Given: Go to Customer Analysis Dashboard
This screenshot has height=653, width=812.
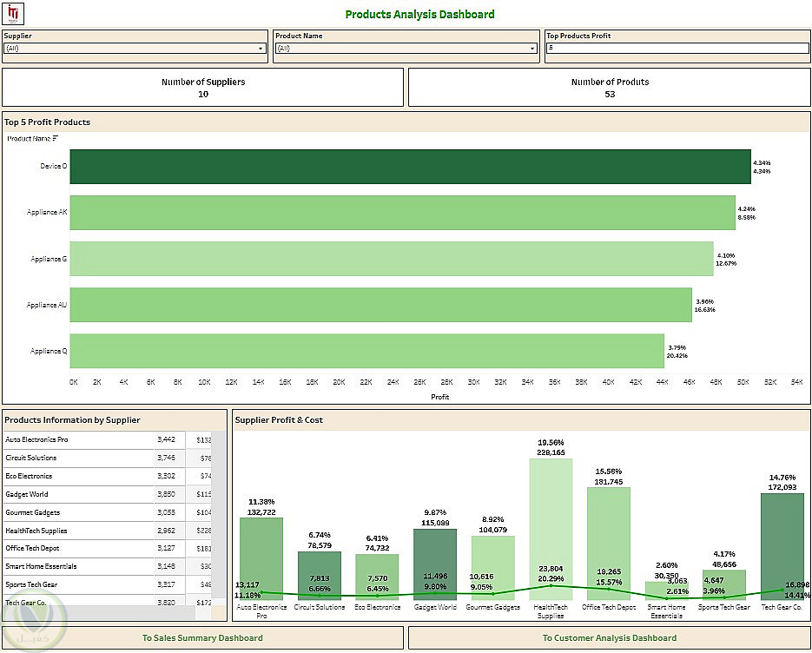Looking at the screenshot, I should click(x=610, y=638).
